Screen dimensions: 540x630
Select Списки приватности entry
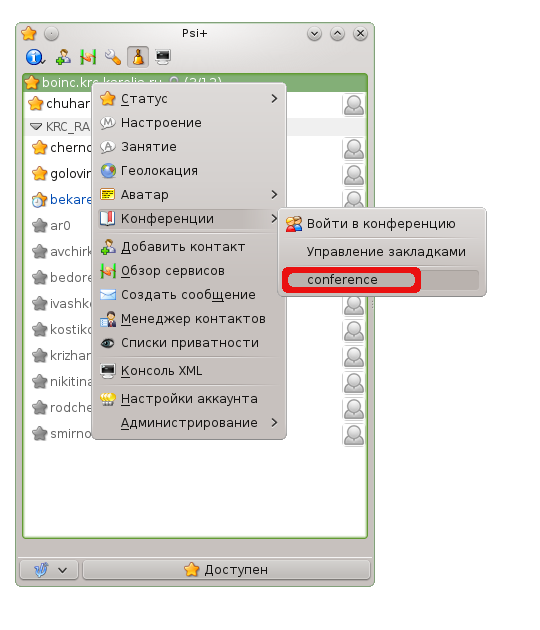(189, 343)
